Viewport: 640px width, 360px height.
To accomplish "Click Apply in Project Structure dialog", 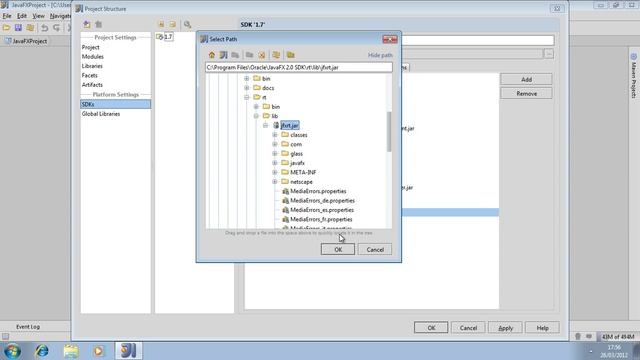I will click(x=505, y=328).
